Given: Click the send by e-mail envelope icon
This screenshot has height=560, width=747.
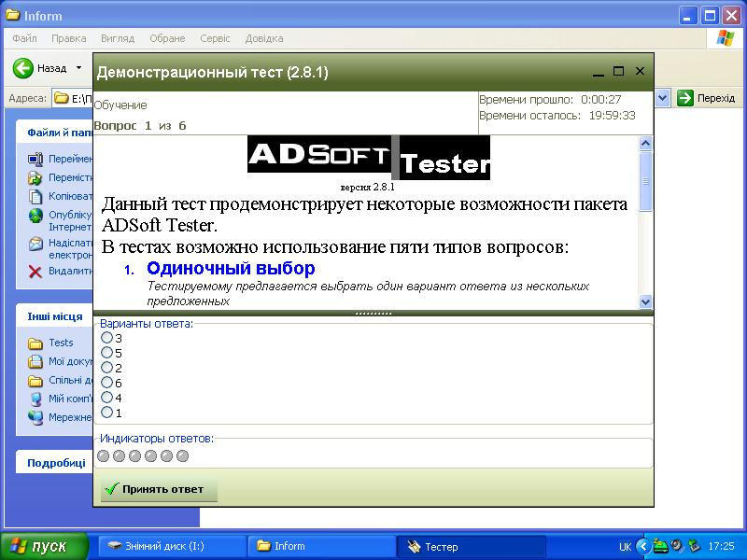Looking at the screenshot, I should click(x=35, y=244).
